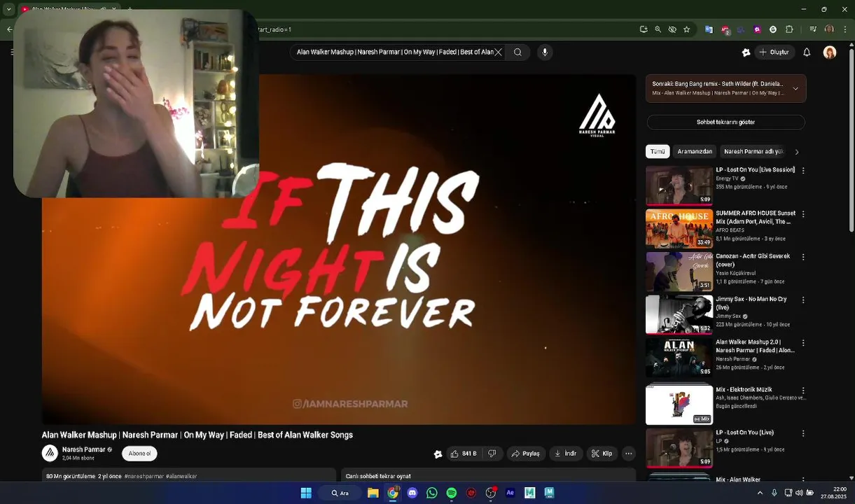Open the Chrome zoom magnifier icon
The height and width of the screenshot is (504, 855).
coord(658,29)
